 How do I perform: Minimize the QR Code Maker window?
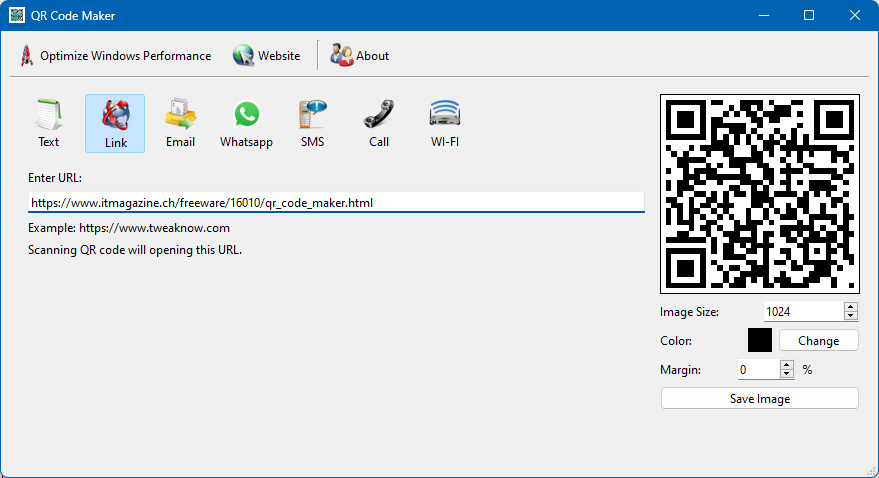(764, 15)
